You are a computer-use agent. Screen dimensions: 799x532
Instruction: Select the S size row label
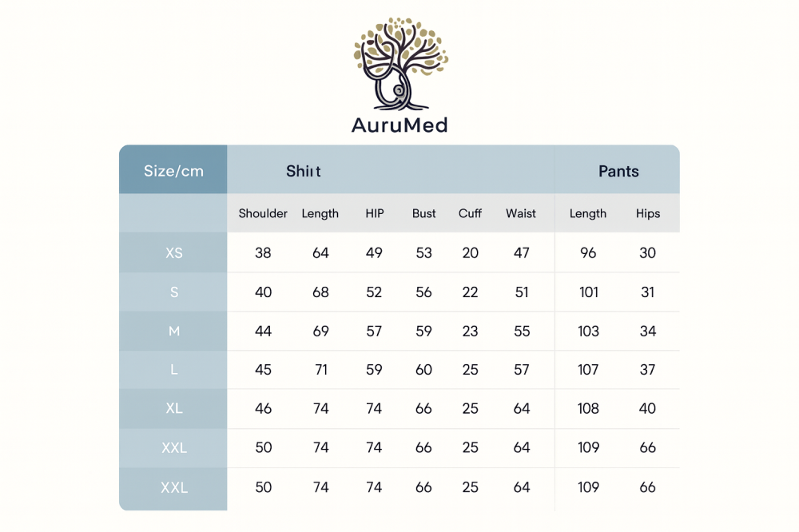174,292
